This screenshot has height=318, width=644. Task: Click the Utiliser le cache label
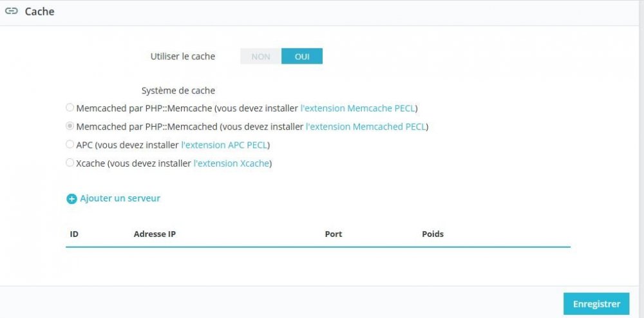point(183,57)
